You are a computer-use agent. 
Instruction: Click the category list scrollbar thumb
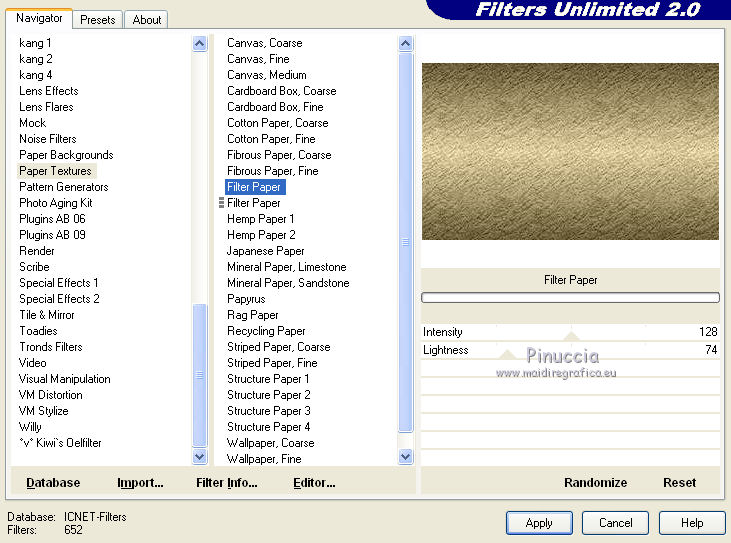[200, 375]
